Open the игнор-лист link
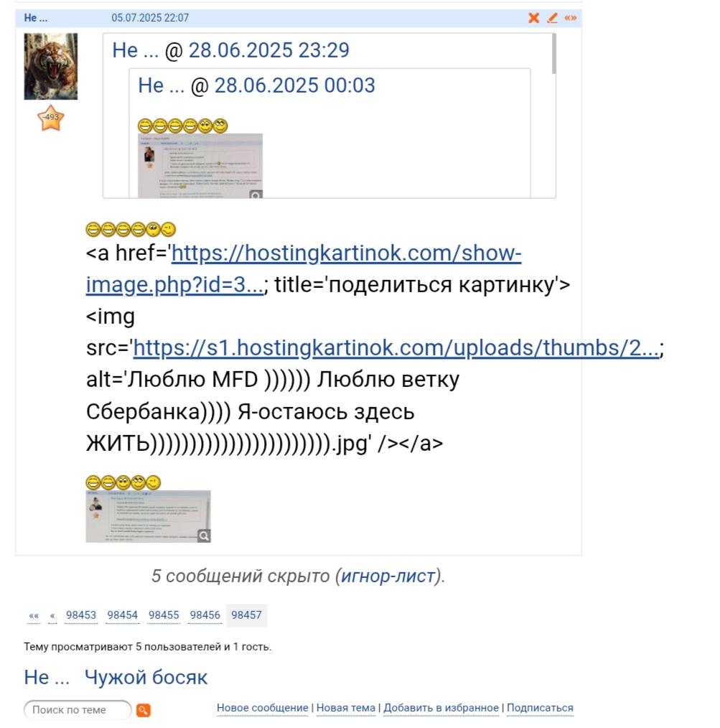This screenshot has width=720, height=728. 388,576
